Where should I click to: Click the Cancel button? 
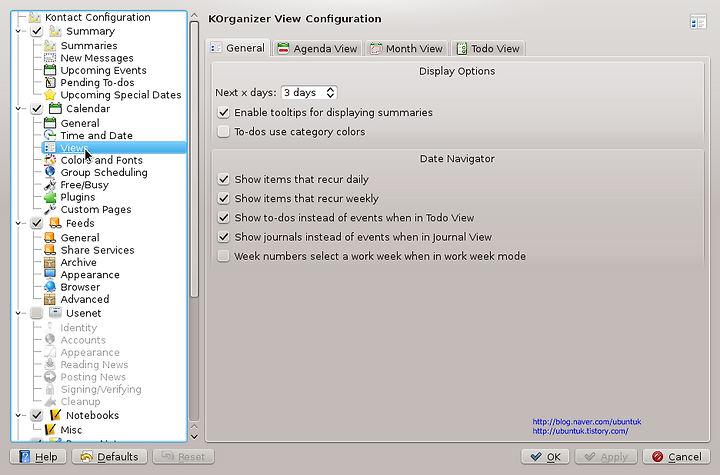(677, 457)
